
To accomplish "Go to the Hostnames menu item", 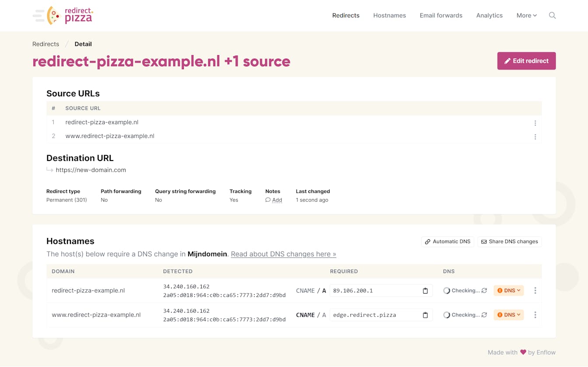I will 389,15.
